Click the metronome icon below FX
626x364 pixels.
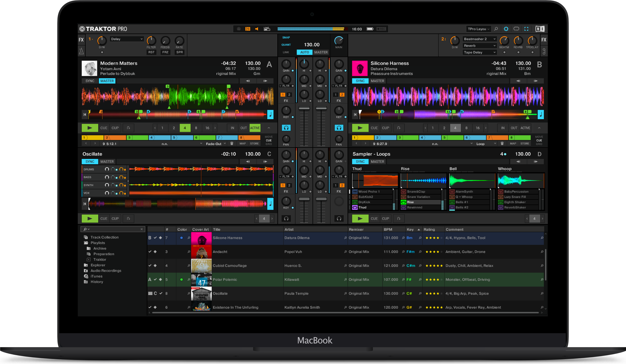point(82,51)
